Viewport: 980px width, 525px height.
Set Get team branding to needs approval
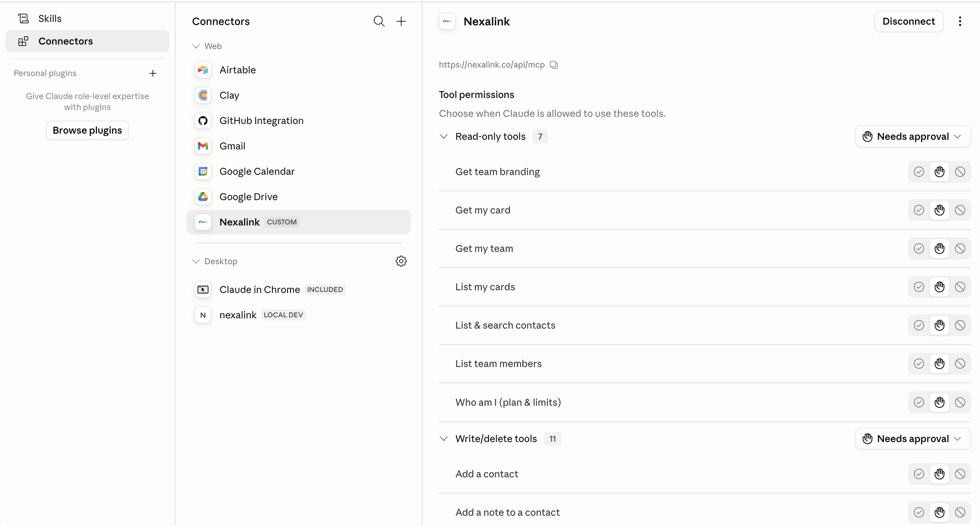[939, 172]
